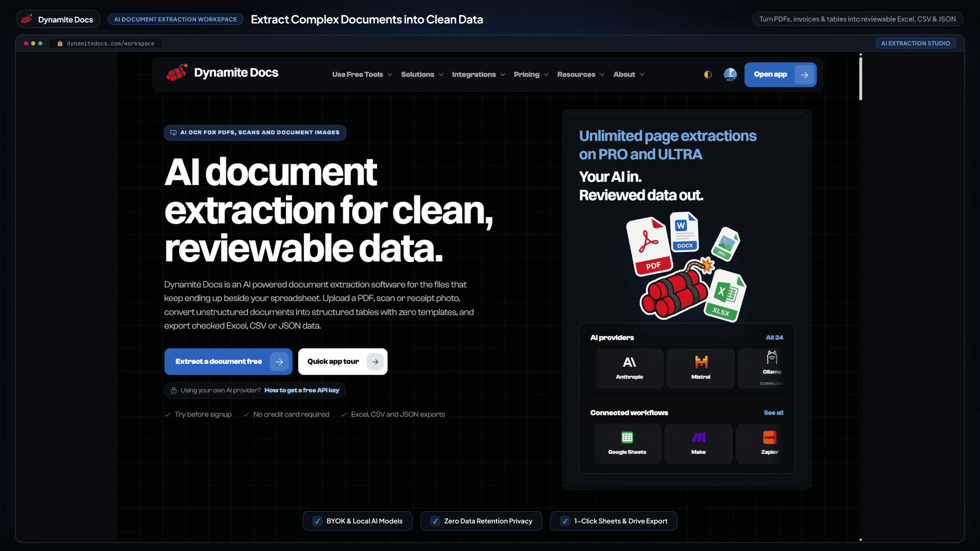Open the Solutions menu
Image resolution: width=980 pixels, height=551 pixels.
pyautogui.click(x=422, y=74)
